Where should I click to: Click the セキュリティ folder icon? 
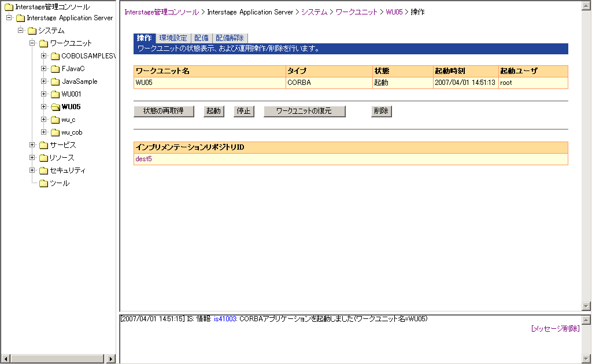44,170
